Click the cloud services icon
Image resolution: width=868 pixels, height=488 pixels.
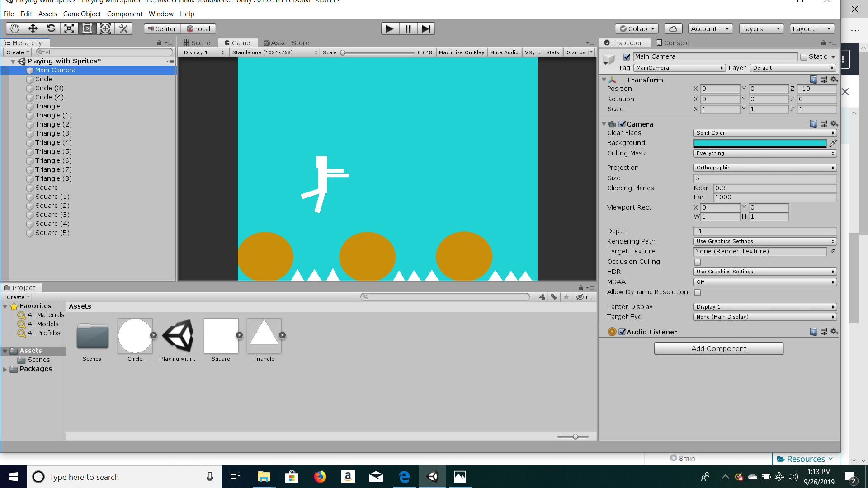(673, 28)
